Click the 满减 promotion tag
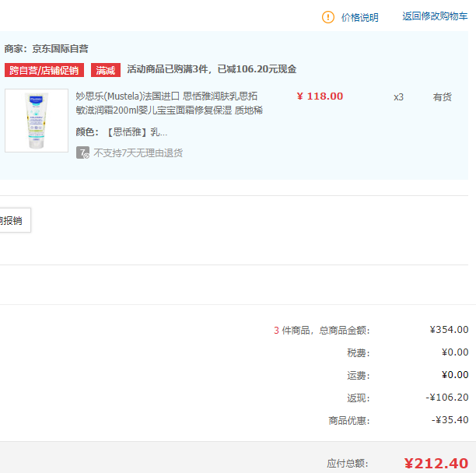Screen dimensions: 476x473 (106, 70)
